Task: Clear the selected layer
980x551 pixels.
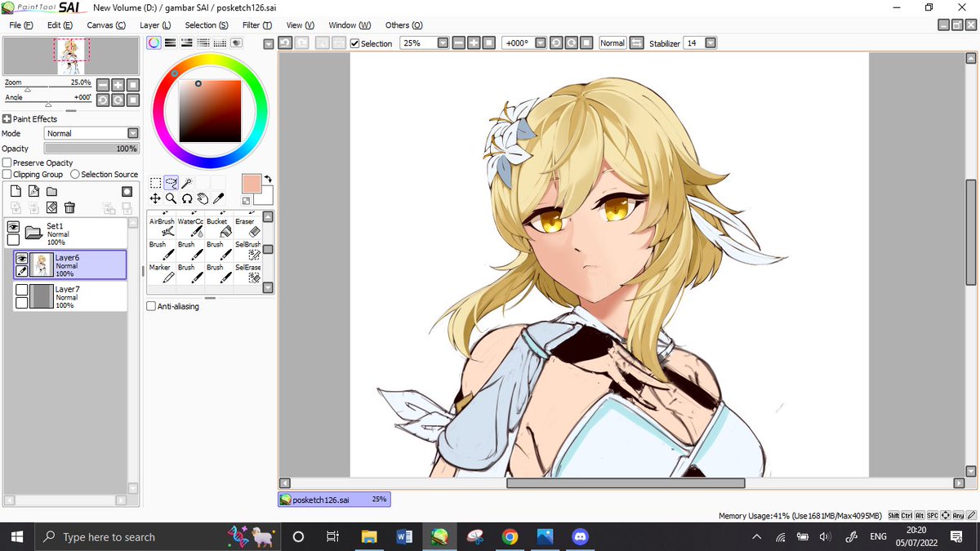Action: point(51,208)
